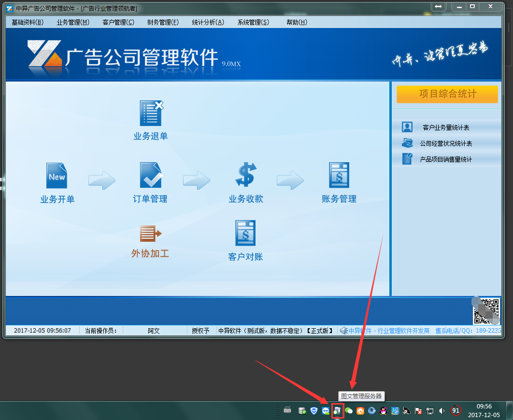Click the QQ penguin tray icon

click(384, 410)
